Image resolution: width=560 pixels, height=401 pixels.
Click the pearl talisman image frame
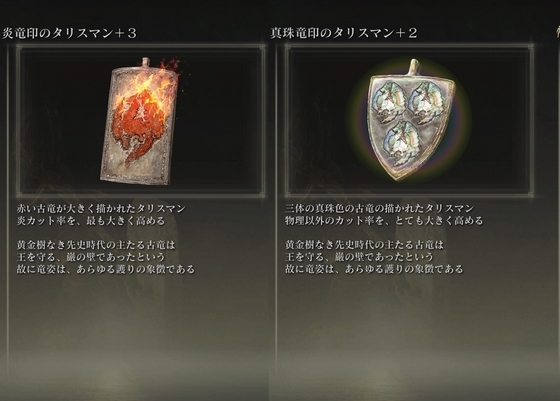point(409,121)
